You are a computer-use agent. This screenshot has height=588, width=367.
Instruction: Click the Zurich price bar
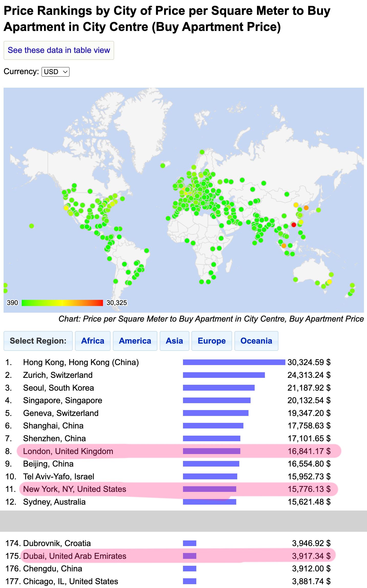click(x=224, y=375)
